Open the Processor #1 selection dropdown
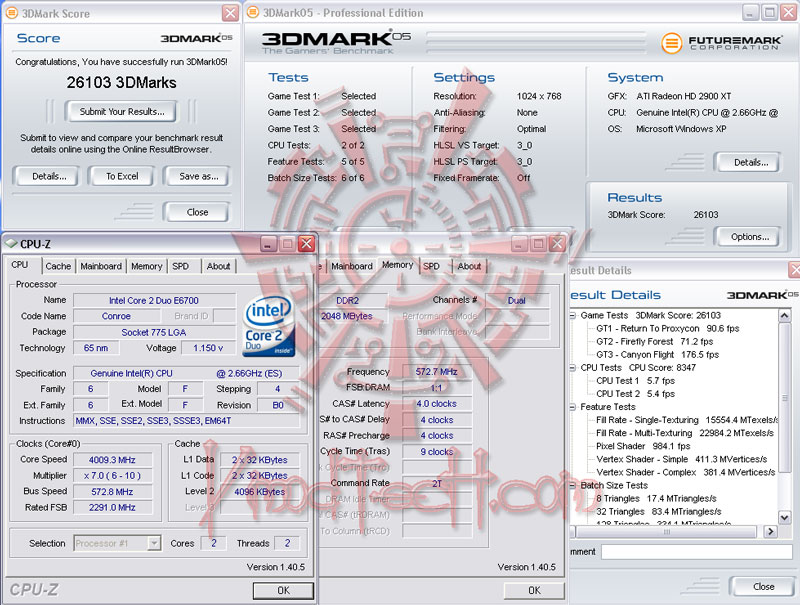800x605 pixels. tap(118, 543)
